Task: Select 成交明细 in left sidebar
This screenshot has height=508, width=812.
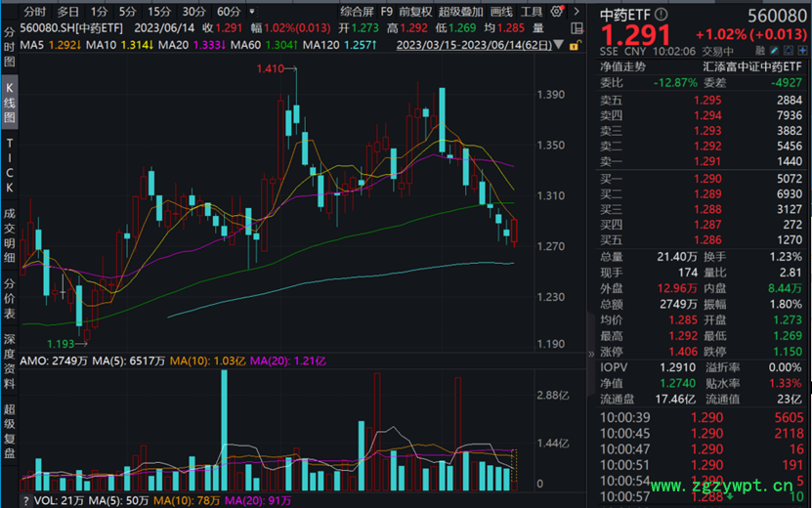Action: [x=10, y=234]
